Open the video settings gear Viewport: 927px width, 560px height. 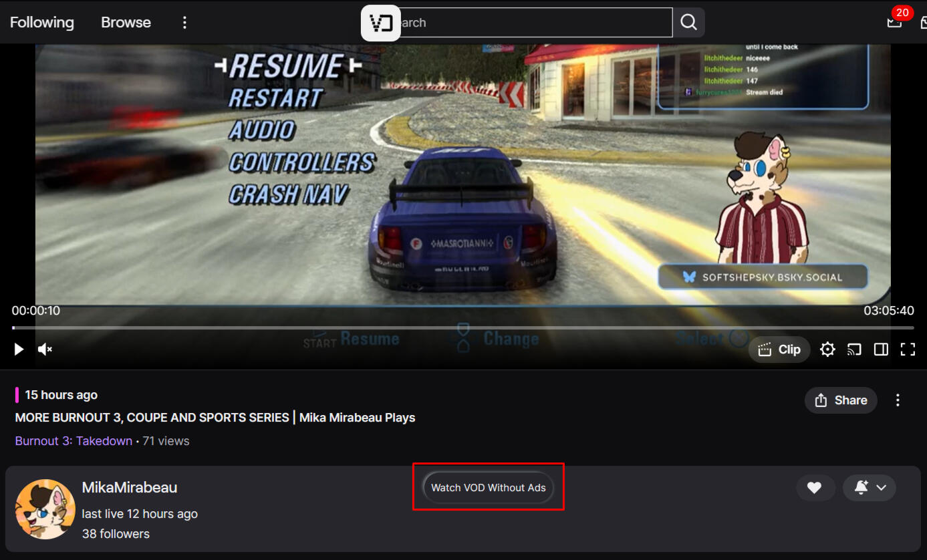coord(827,349)
